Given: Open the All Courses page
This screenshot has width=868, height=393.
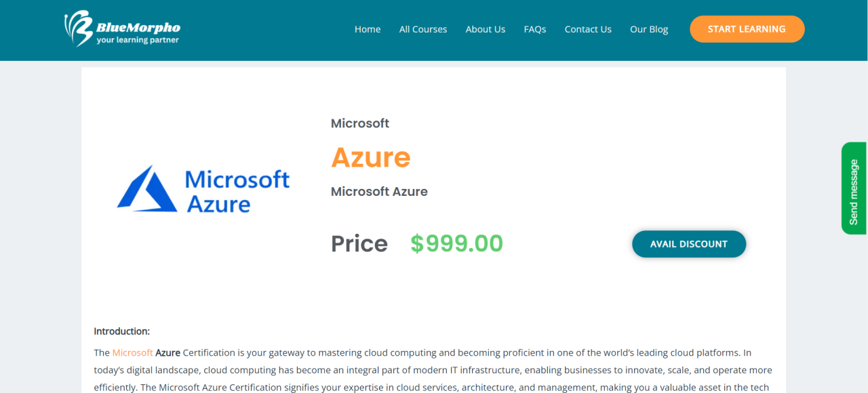Looking at the screenshot, I should [x=423, y=29].
